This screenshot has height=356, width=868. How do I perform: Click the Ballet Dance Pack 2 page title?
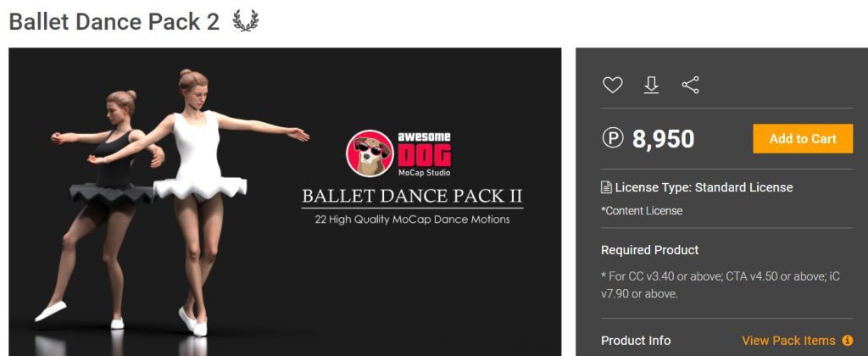coord(114,21)
